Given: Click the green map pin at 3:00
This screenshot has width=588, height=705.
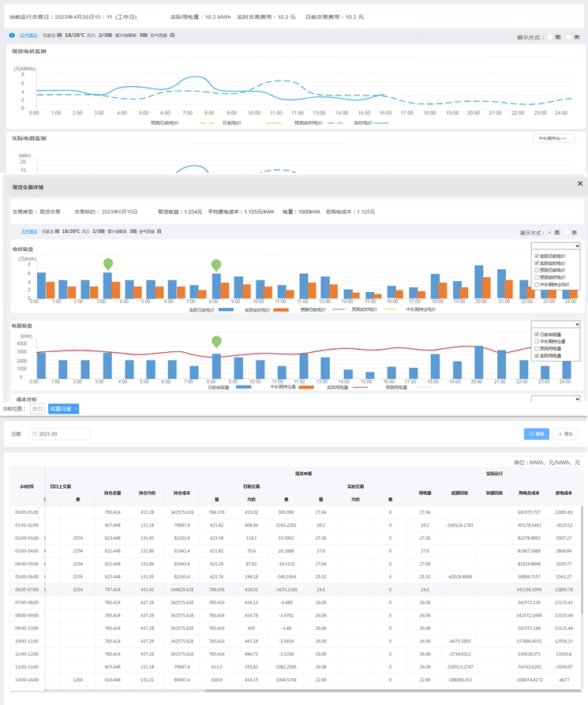Looking at the screenshot, I should pos(108,264).
